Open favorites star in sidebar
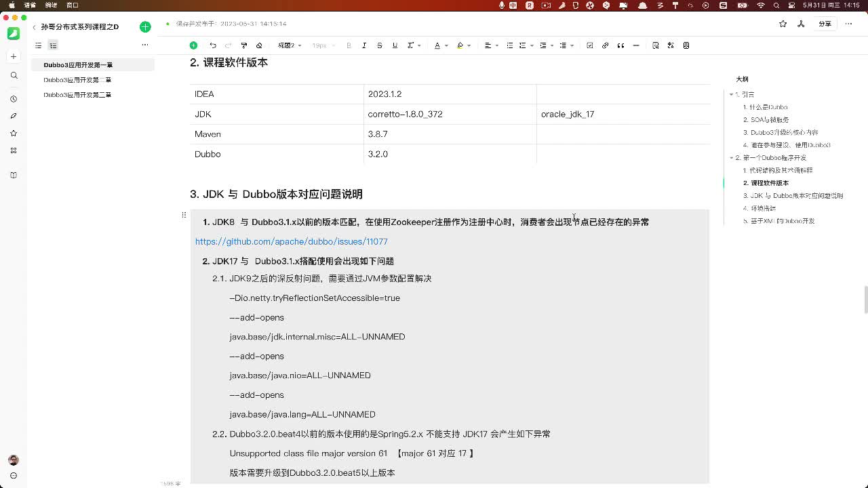Screen dimensions: 868x488 point(14,134)
